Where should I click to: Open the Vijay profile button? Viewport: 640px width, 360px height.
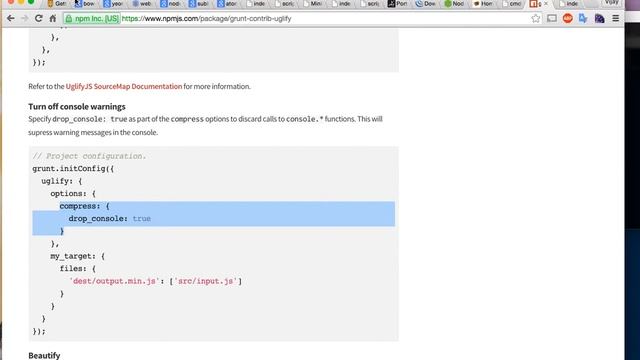611,2
